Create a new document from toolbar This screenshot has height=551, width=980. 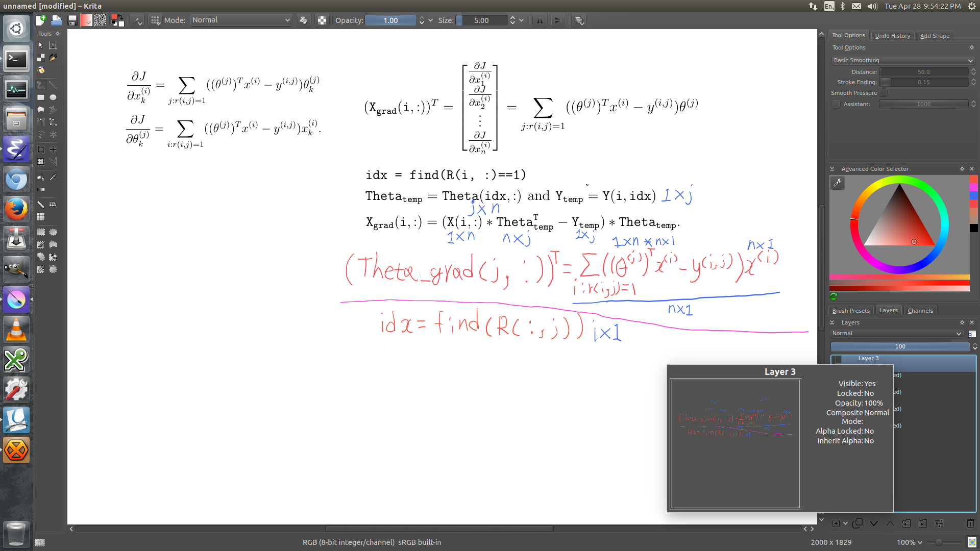tap(41, 20)
